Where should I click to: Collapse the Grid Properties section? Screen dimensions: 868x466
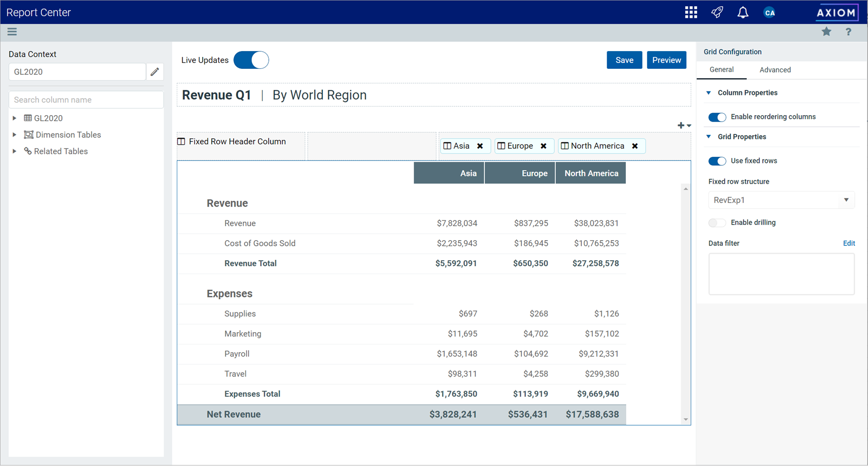pos(708,137)
